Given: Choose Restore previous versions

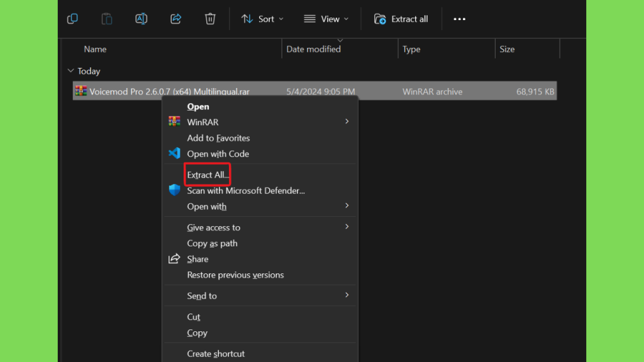Looking at the screenshot, I should point(235,275).
